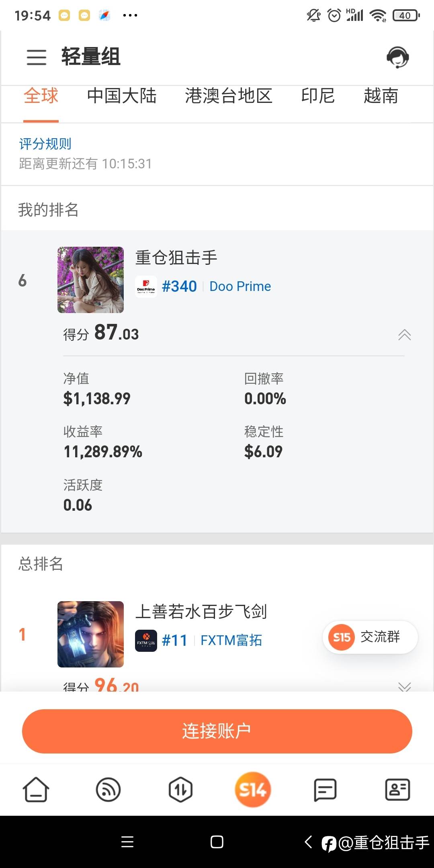Screen dimensions: 434x868
Task: Open the trade arrows hexagon icon
Action: [180, 790]
